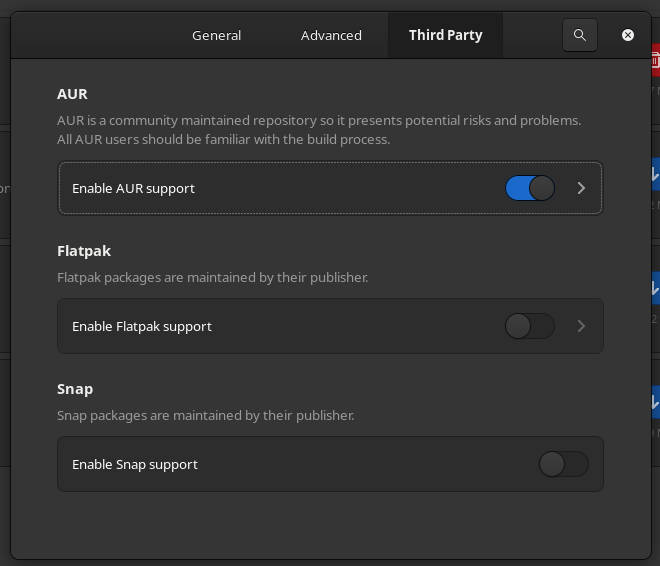Turn on the Enable Flatpak support switch
This screenshot has height=566, width=660.
click(x=530, y=326)
